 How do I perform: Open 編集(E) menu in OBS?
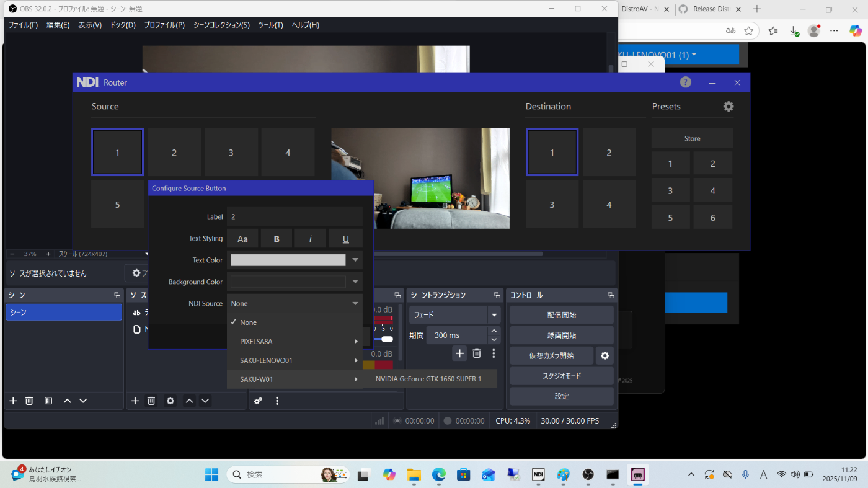58,25
